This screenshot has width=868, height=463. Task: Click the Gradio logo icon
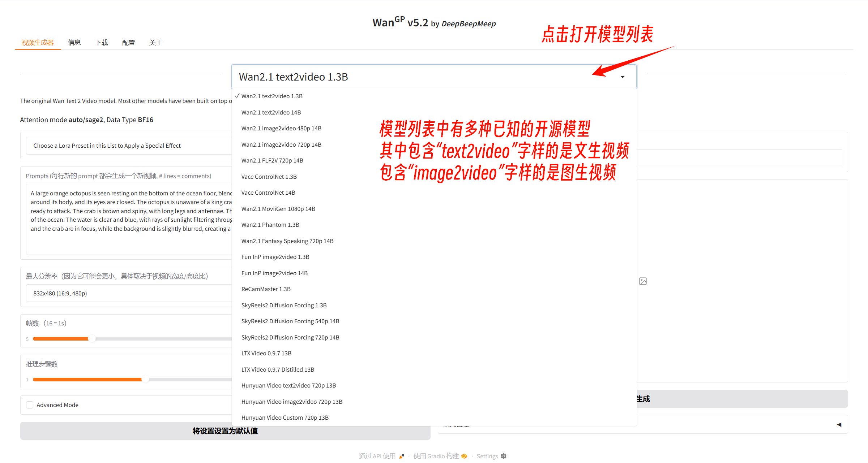[465, 456]
